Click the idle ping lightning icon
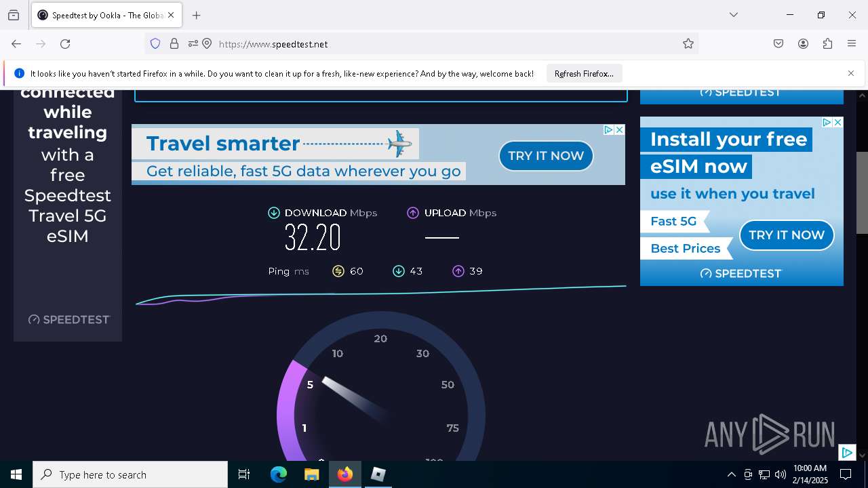The width and height of the screenshot is (868, 488). [x=338, y=271]
